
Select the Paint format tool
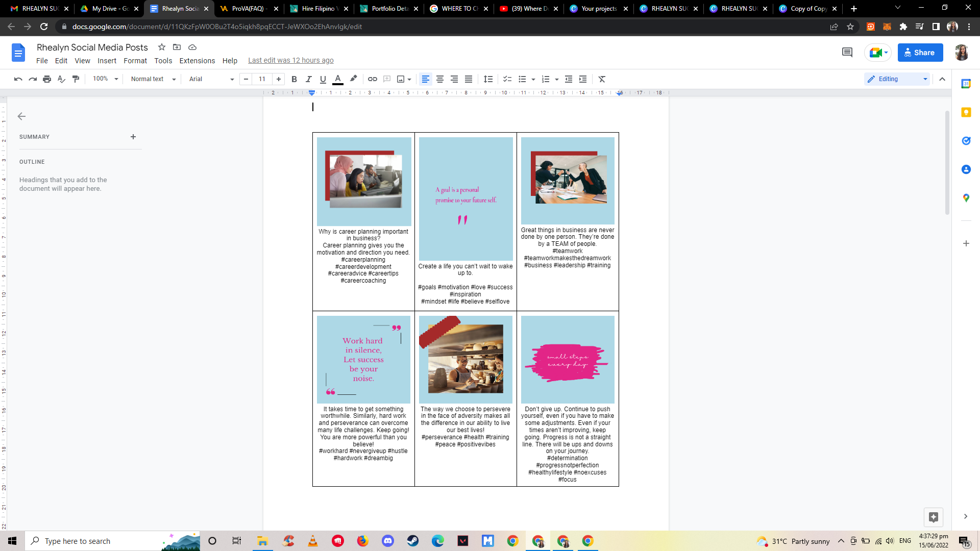[x=76, y=79]
